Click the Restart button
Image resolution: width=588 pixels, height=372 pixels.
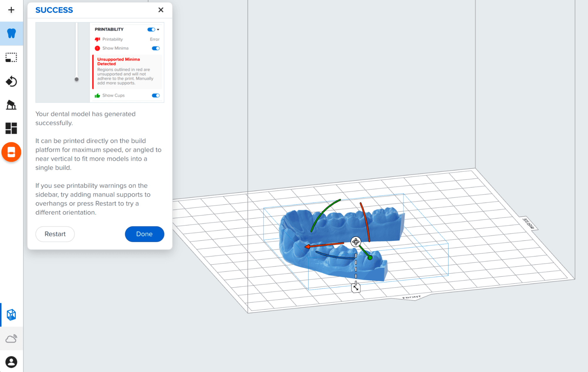(55, 234)
